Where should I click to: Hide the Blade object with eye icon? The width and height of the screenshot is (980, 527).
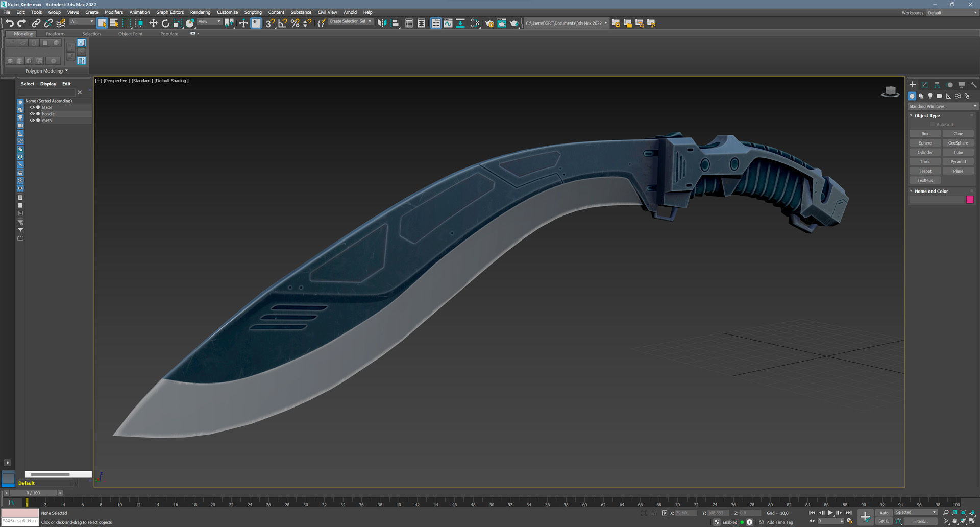coord(32,107)
